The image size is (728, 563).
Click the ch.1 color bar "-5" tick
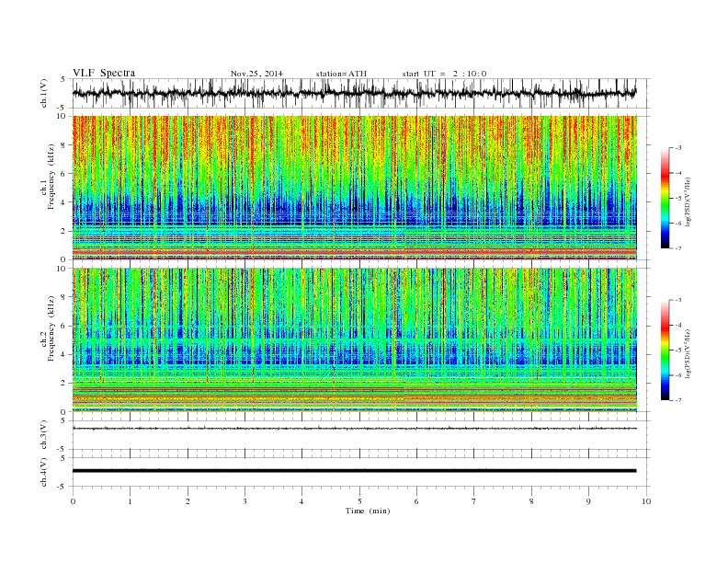[678, 198]
